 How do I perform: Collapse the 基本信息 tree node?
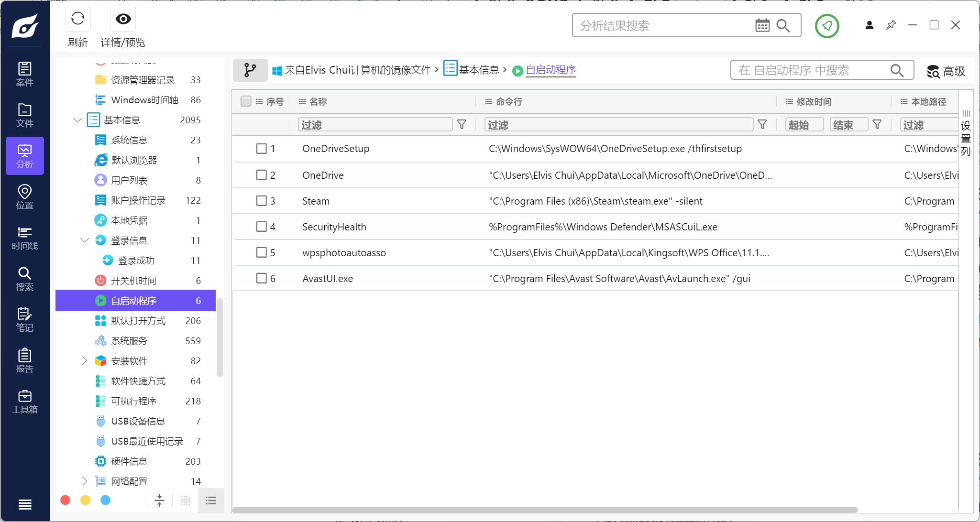coord(77,120)
